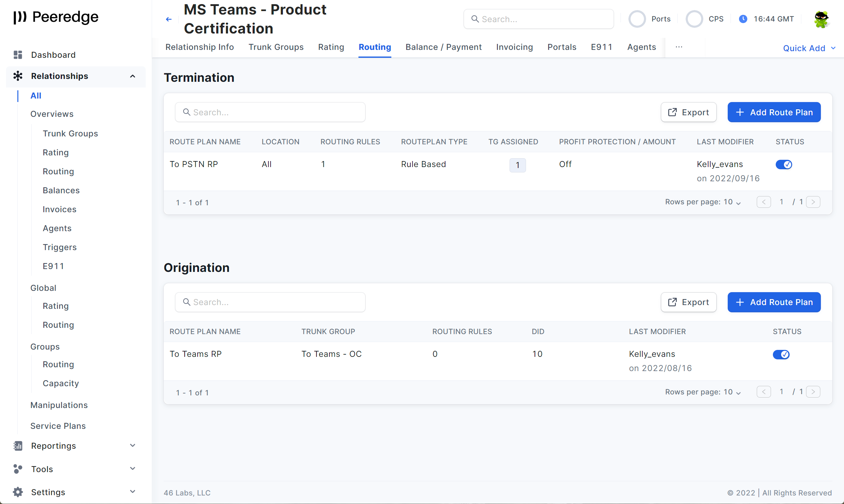Viewport: 844px width, 504px height.
Task: Click the Reportings chart icon
Action: click(x=18, y=446)
